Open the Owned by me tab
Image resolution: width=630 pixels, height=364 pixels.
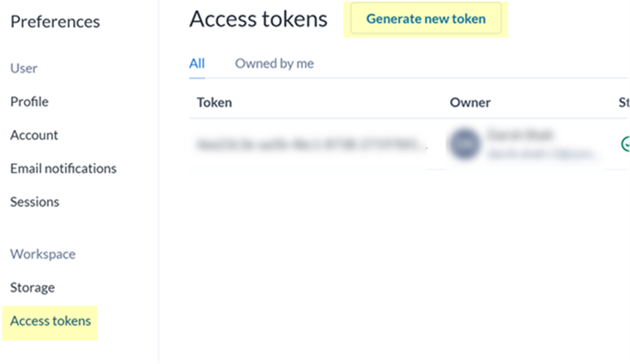(274, 64)
